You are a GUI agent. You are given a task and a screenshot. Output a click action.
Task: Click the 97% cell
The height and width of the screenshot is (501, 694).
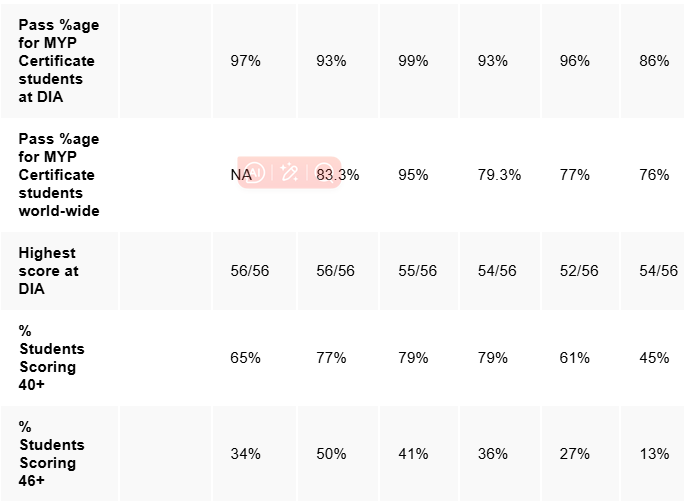click(x=245, y=61)
